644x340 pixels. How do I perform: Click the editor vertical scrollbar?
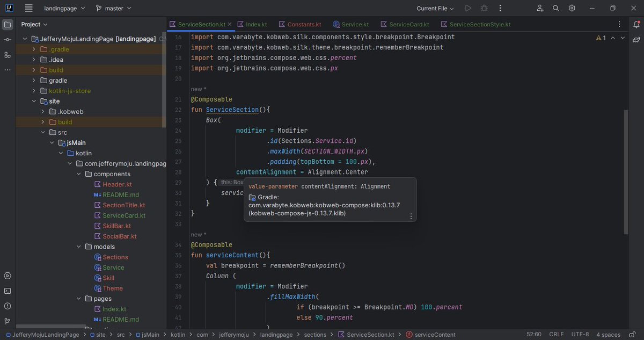click(x=626, y=172)
